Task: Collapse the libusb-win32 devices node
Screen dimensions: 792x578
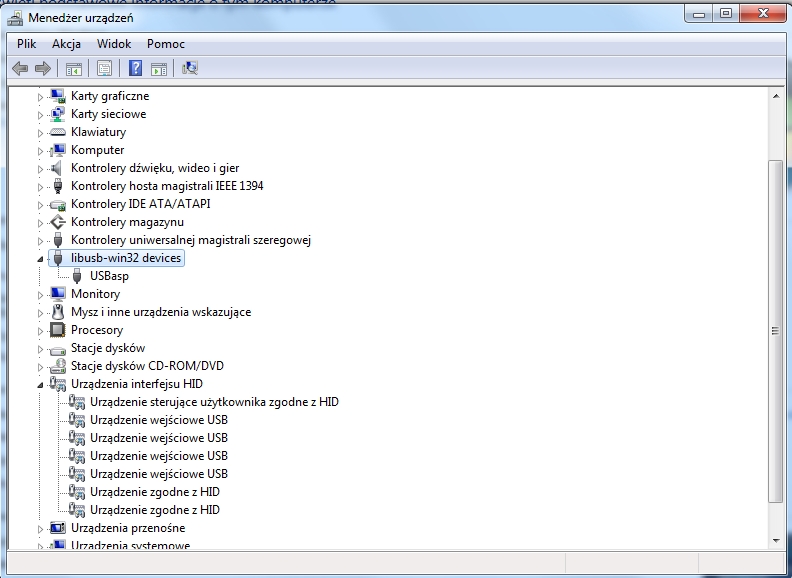Action: tap(40, 259)
